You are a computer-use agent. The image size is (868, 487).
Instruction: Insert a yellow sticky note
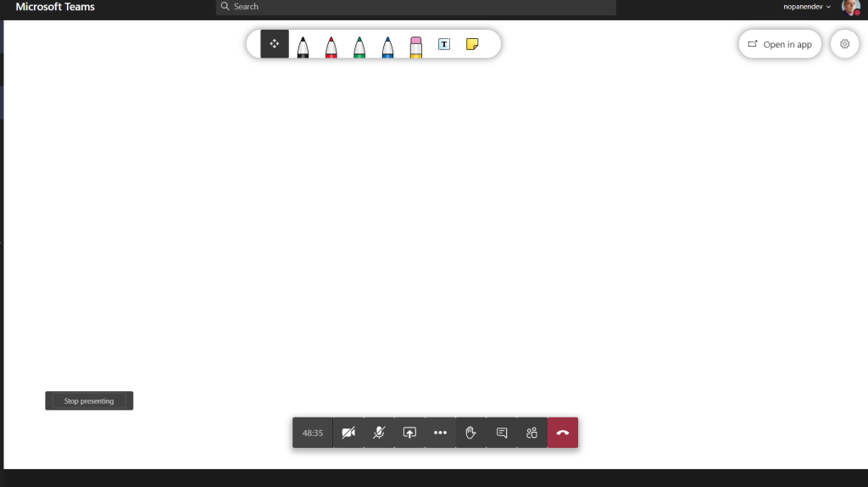[x=472, y=44]
